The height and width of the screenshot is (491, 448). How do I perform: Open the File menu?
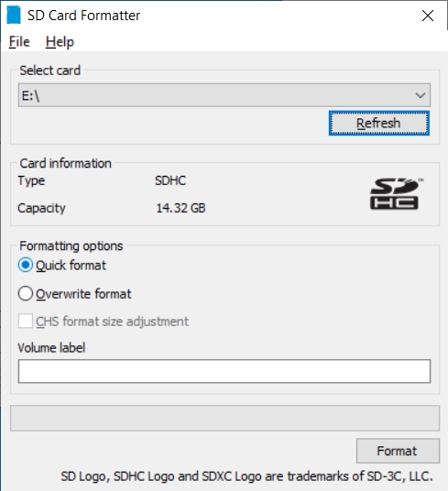pyautogui.click(x=19, y=41)
